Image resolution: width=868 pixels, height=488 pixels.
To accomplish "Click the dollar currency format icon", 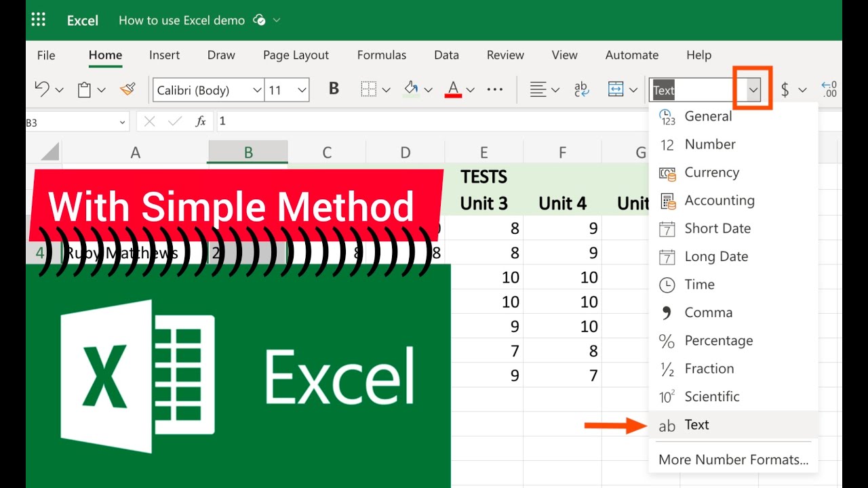I will pyautogui.click(x=785, y=89).
